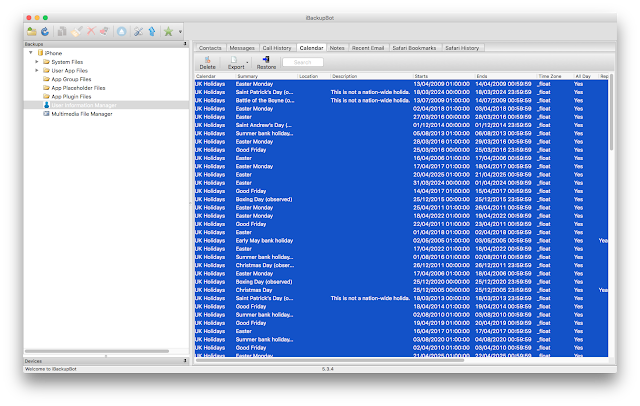This screenshot has width=640, height=406.
Task: Click the horizontal scrollbar under calendar list
Action: 330,360
